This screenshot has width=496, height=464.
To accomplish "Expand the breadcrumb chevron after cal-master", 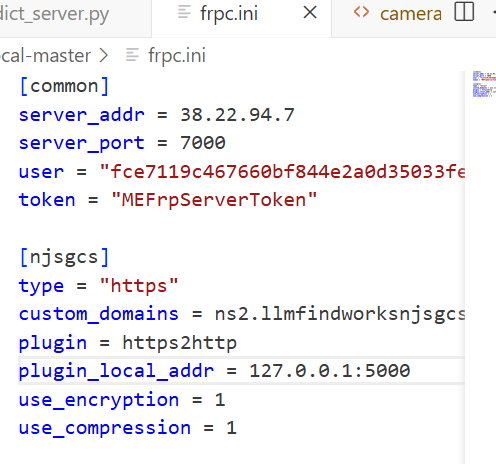I will click(104, 55).
